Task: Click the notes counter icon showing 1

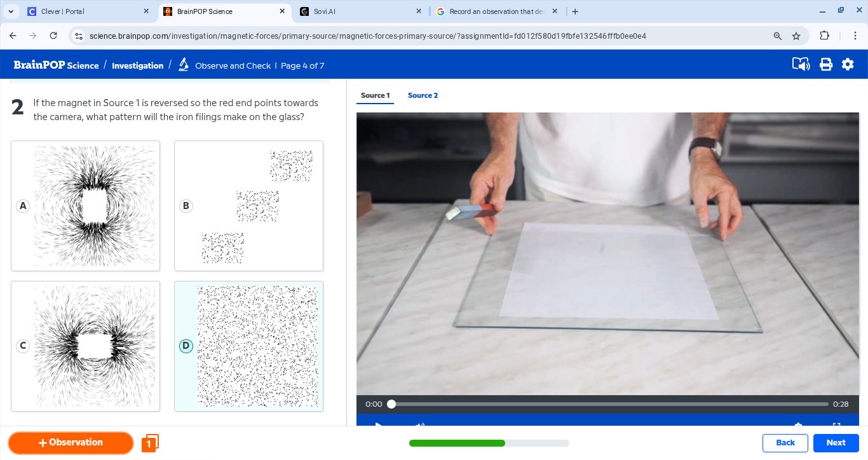Action: pyautogui.click(x=150, y=443)
